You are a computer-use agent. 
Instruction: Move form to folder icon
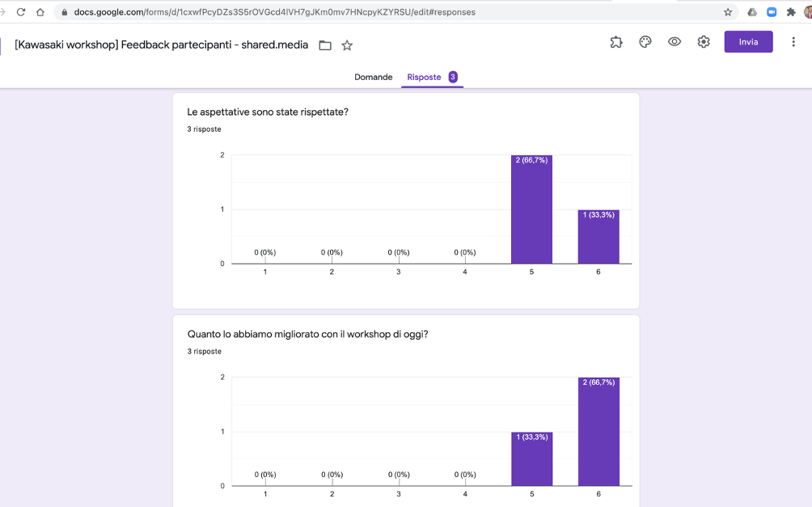tap(325, 45)
